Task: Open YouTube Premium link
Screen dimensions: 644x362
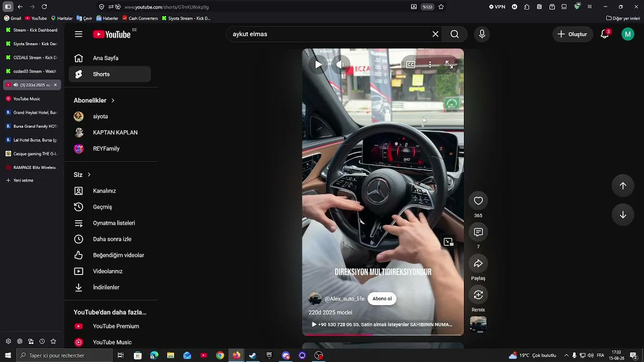Action: 110,326
